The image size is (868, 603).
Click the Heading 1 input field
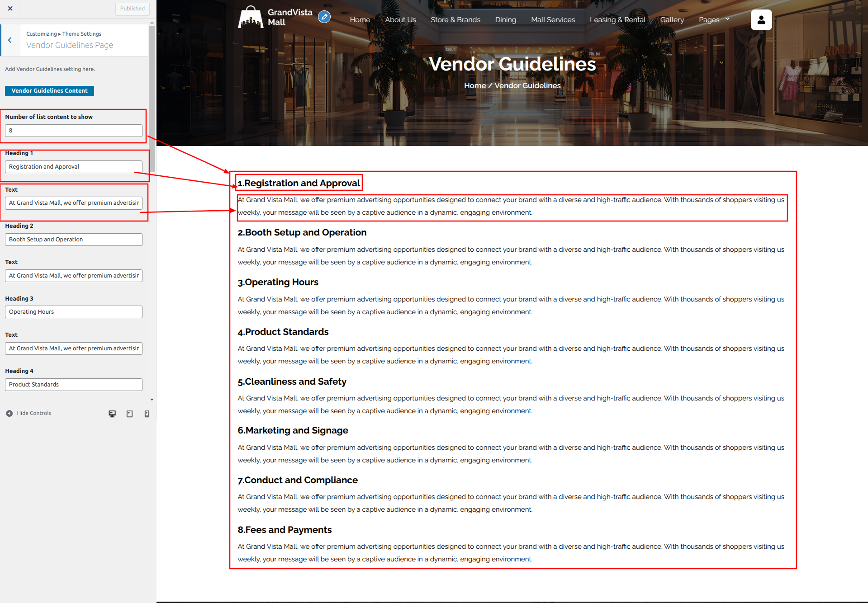pyautogui.click(x=73, y=167)
